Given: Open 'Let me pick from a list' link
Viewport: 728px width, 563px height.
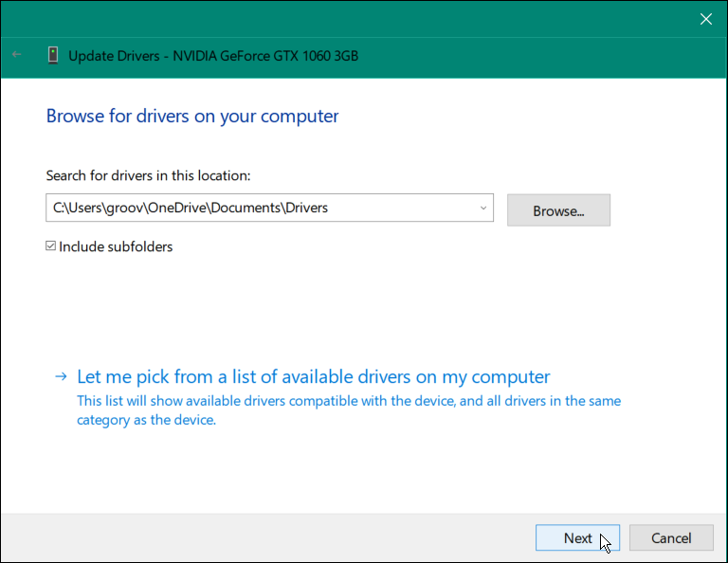Looking at the screenshot, I should pyautogui.click(x=314, y=377).
